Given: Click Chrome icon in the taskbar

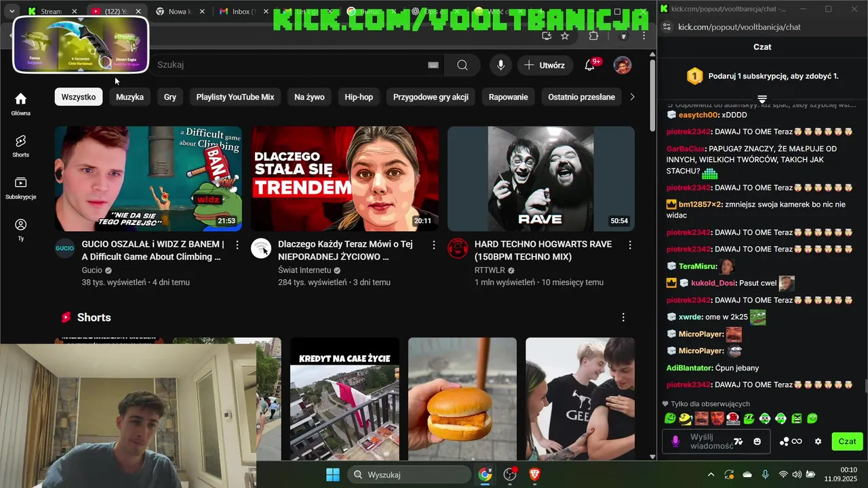Looking at the screenshot, I should 485,474.
